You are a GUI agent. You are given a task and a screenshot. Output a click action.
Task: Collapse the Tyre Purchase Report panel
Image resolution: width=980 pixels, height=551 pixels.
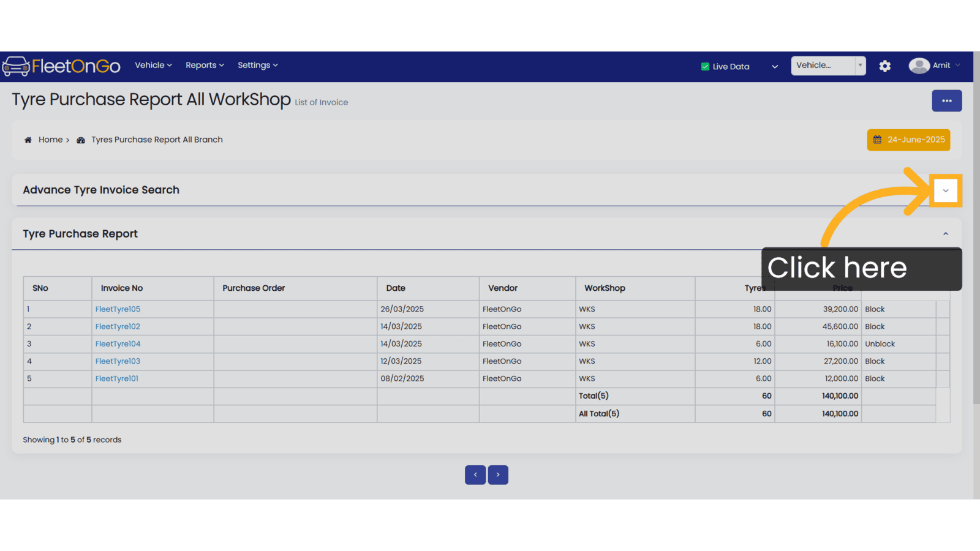click(946, 234)
